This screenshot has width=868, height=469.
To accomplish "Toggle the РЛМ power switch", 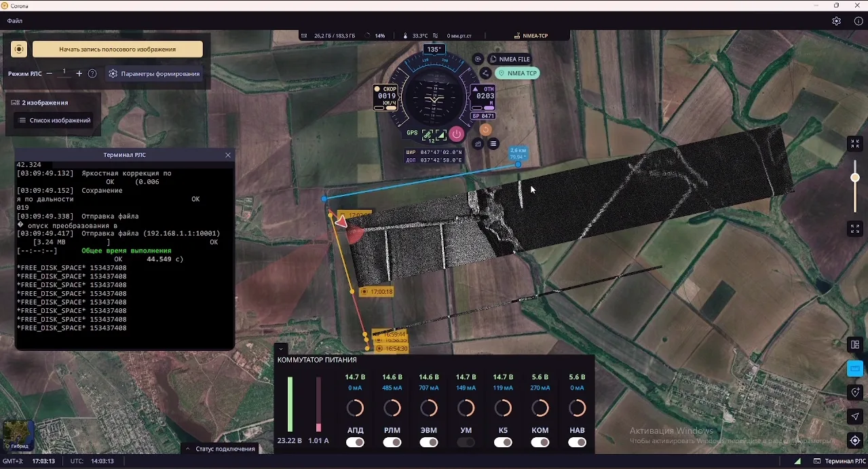I will coord(392,443).
